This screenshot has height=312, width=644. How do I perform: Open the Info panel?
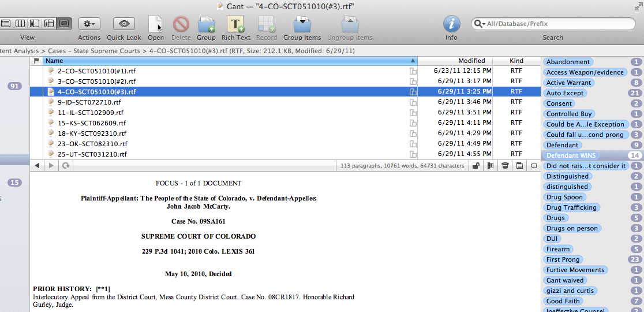click(451, 24)
